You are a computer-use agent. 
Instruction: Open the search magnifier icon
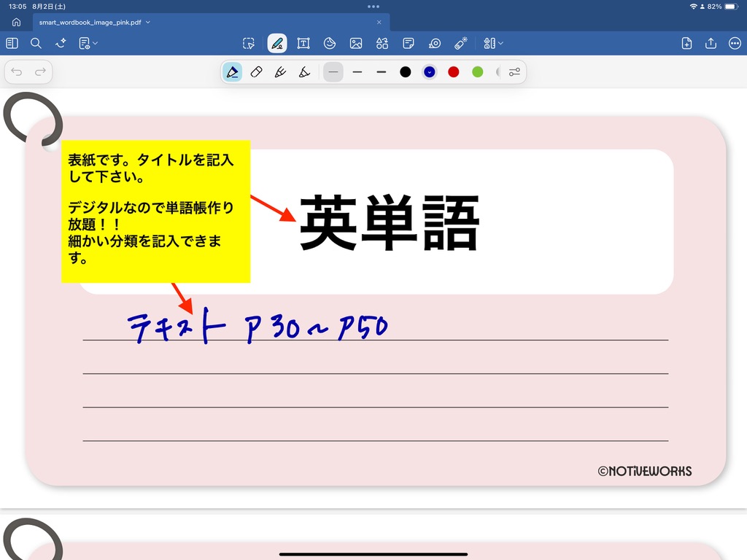(x=36, y=43)
